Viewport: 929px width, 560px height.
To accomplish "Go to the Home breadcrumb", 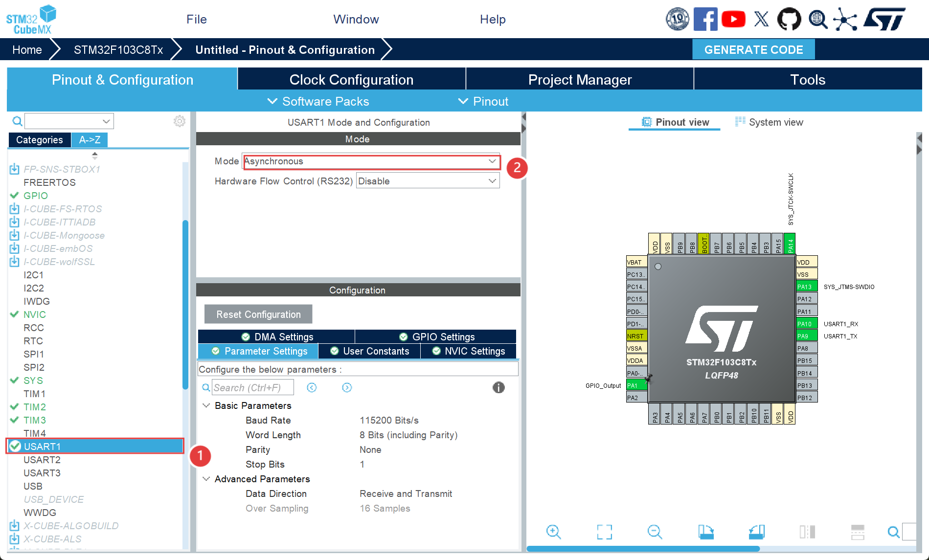I will (x=27, y=49).
